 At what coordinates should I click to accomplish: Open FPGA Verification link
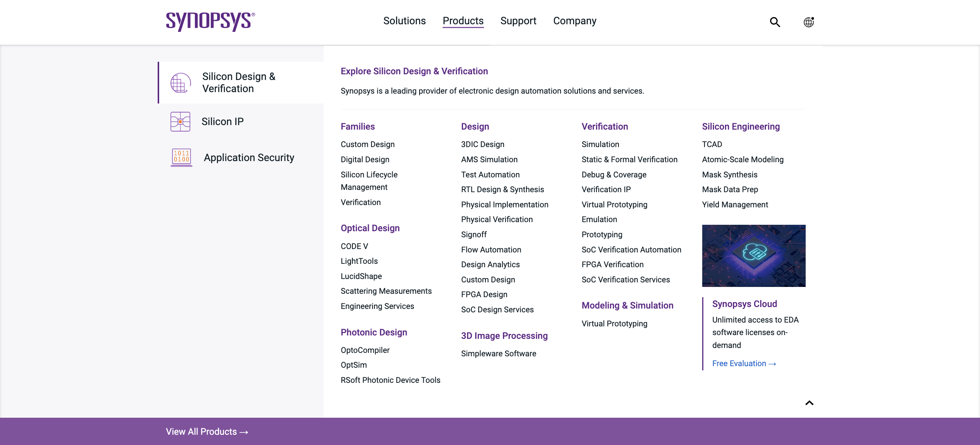coord(612,265)
